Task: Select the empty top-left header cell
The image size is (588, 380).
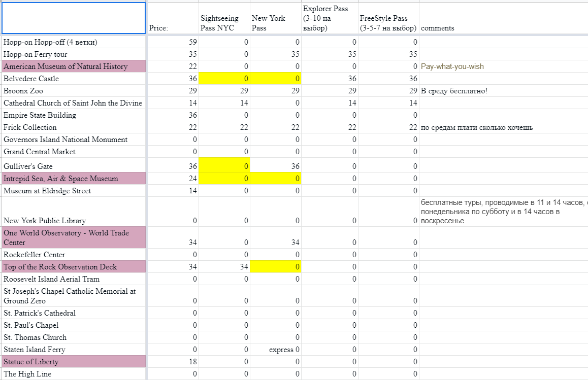Action: point(74,18)
